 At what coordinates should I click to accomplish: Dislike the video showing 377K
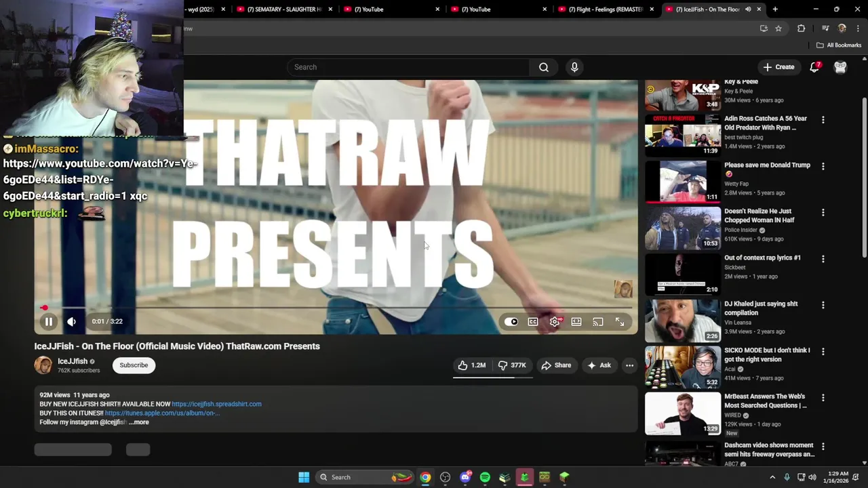click(513, 365)
